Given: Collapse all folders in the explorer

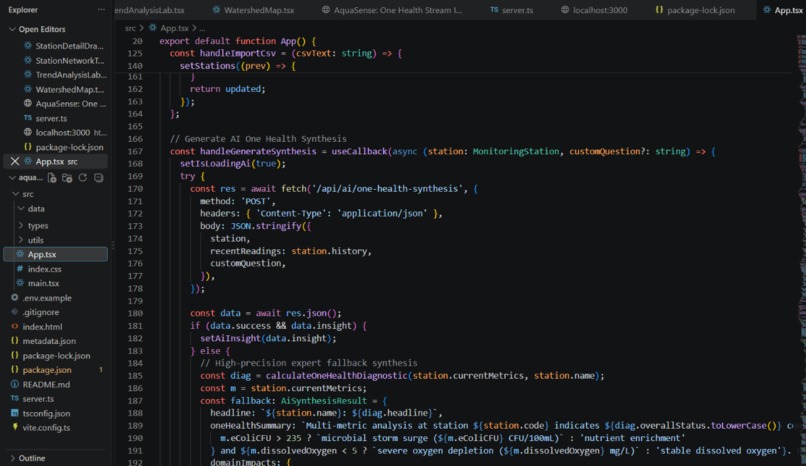Looking at the screenshot, I should [x=98, y=178].
